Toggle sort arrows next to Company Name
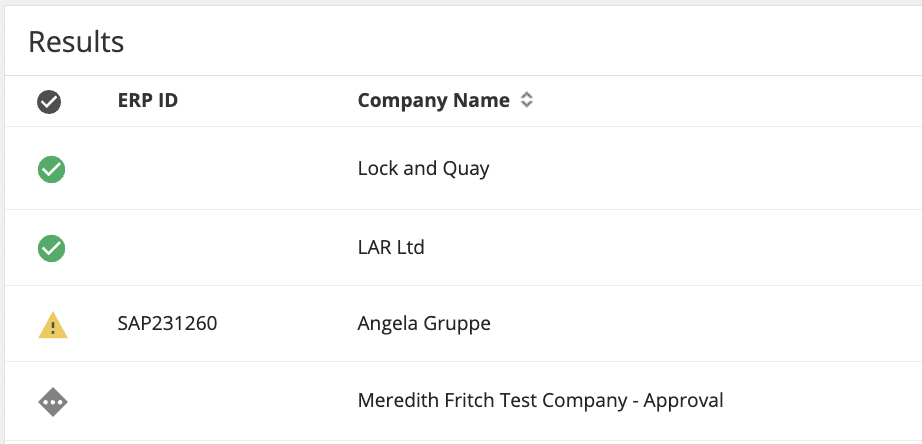 (x=527, y=100)
